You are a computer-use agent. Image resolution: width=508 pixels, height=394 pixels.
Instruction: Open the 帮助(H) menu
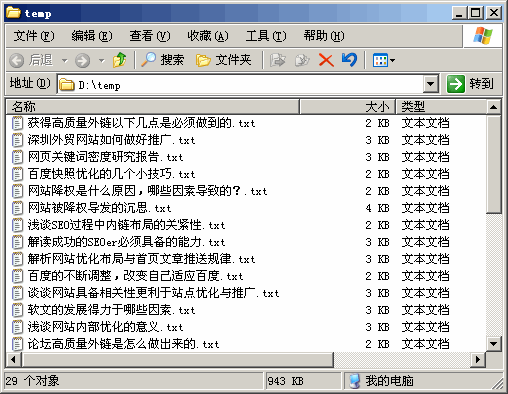[x=324, y=35]
